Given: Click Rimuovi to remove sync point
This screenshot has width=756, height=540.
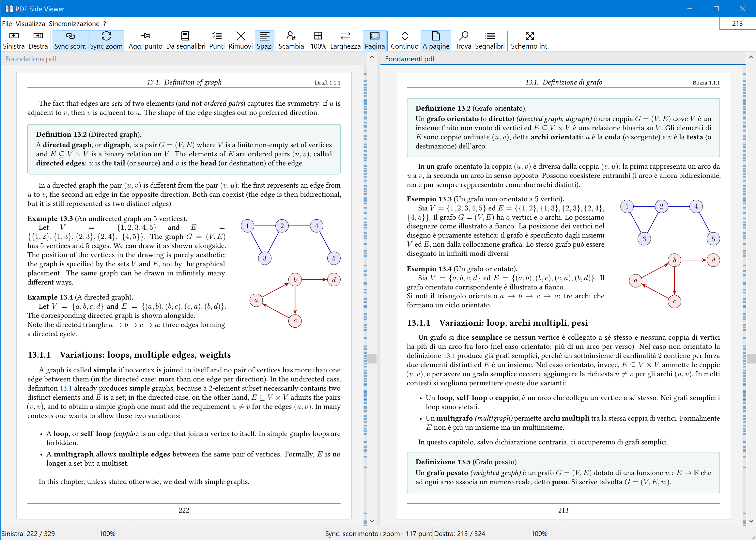Looking at the screenshot, I should tap(240, 40).
